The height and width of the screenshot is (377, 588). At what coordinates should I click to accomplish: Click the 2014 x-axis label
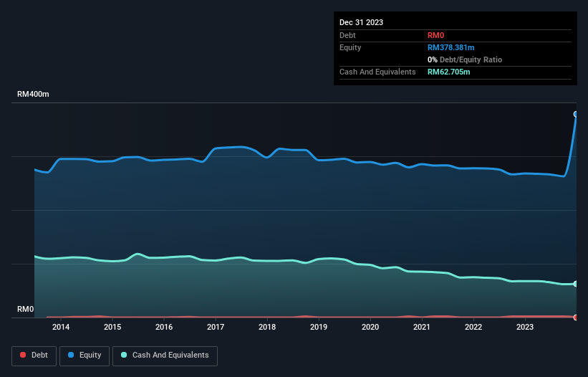(x=61, y=327)
